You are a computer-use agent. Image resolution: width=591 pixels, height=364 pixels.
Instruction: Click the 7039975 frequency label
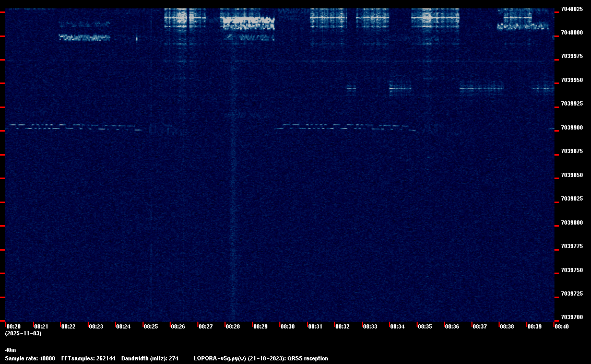coord(572,56)
